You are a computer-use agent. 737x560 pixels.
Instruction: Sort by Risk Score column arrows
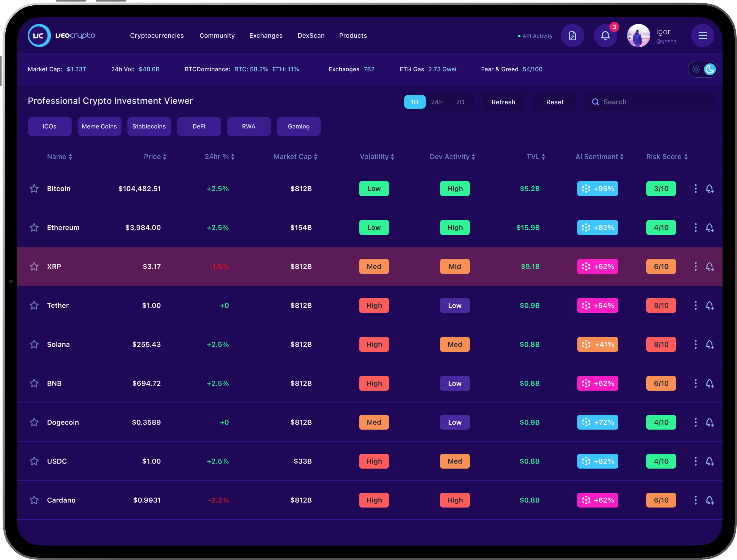click(686, 157)
